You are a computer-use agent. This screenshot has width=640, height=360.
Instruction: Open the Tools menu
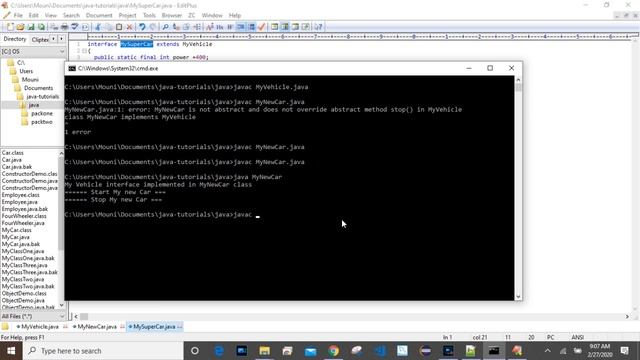point(149,16)
